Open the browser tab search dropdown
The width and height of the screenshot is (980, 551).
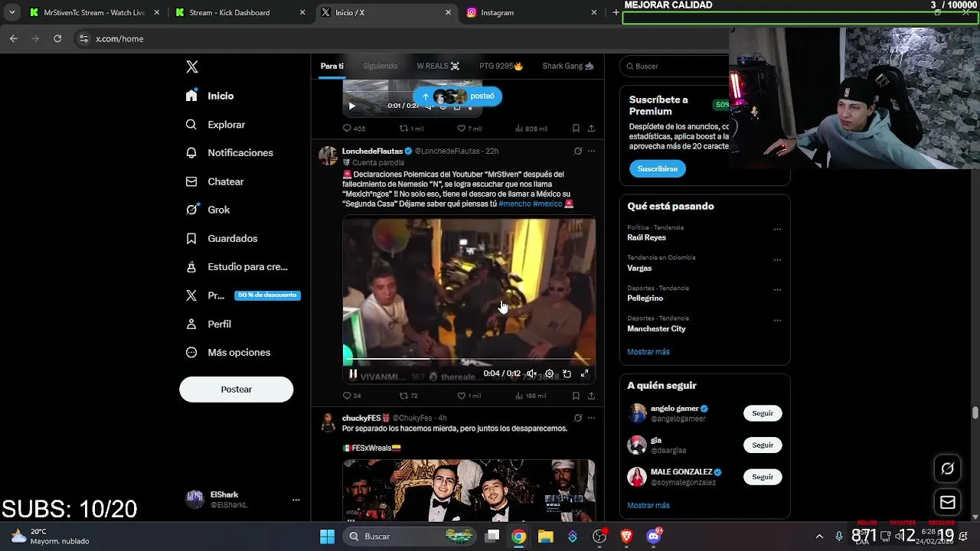(11, 12)
